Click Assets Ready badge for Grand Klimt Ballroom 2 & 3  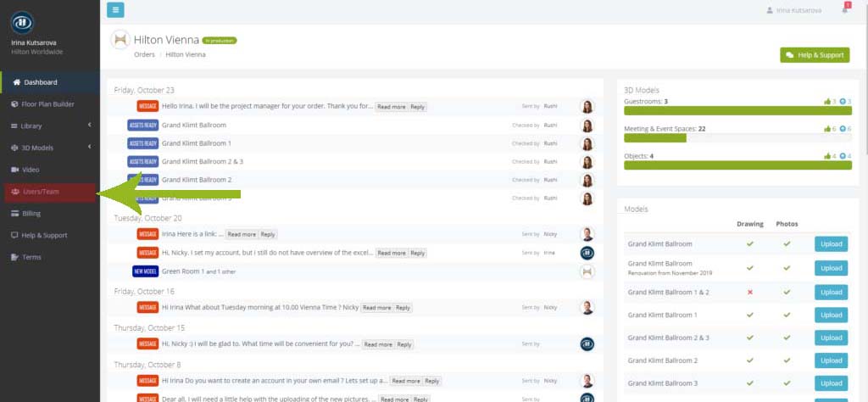pos(142,162)
